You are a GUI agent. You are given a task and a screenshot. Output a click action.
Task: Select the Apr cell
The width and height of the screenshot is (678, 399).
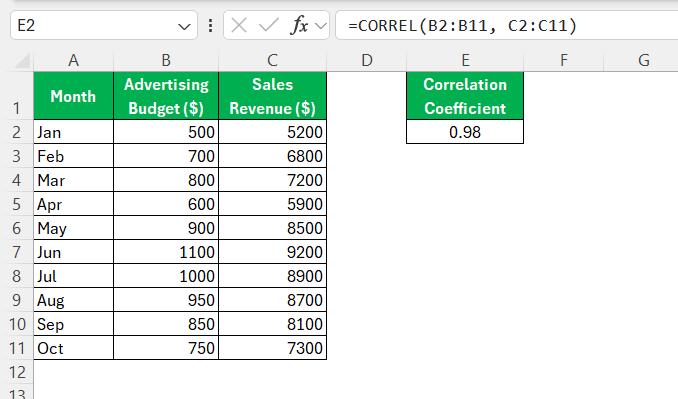[x=74, y=204]
